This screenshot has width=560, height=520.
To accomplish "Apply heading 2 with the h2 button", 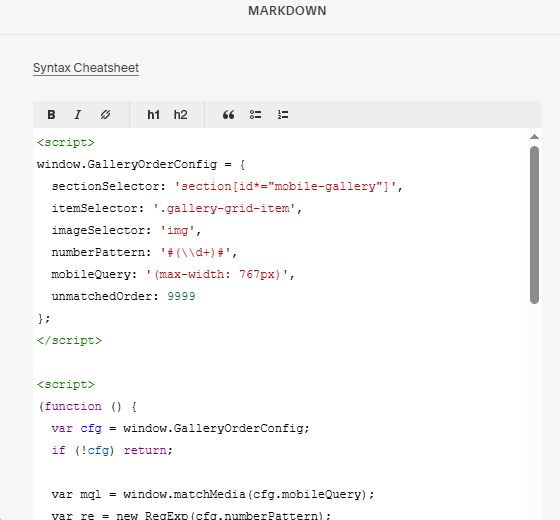I will (180, 115).
